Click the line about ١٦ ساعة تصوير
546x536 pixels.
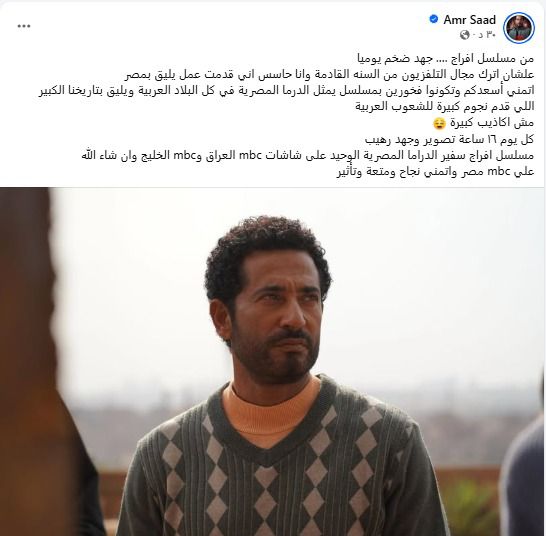coord(449,139)
